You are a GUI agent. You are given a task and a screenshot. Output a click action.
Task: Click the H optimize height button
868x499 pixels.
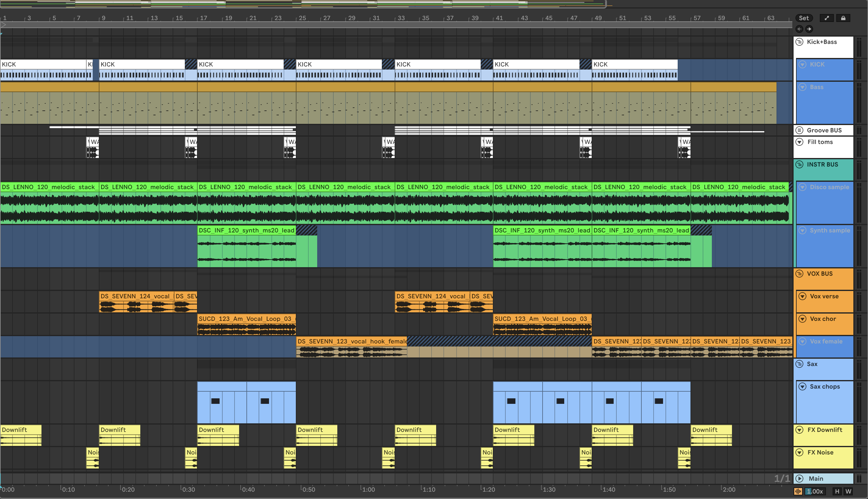[x=837, y=491]
